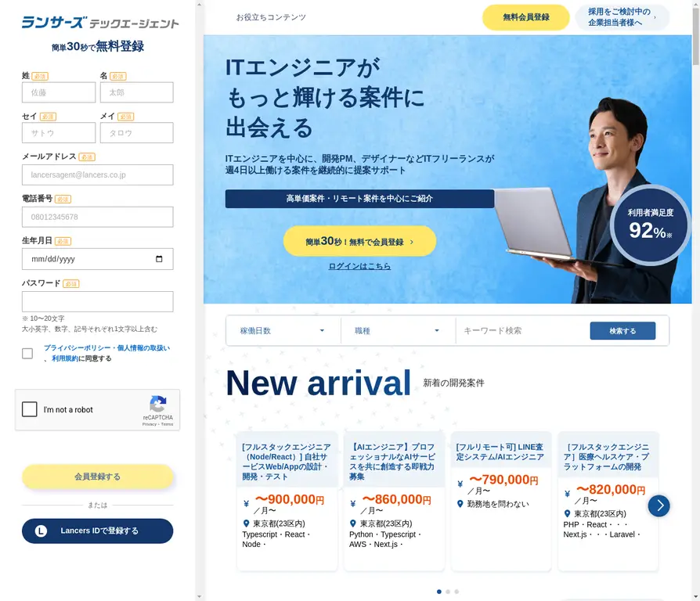Click the reCAPTCHA logo icon

(x=158, y=404)
